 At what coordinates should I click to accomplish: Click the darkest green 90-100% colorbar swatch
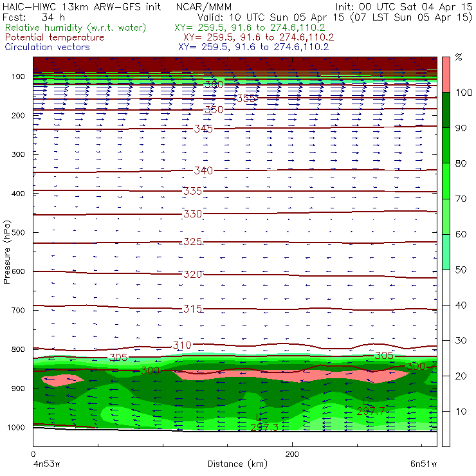pos(446,110)
